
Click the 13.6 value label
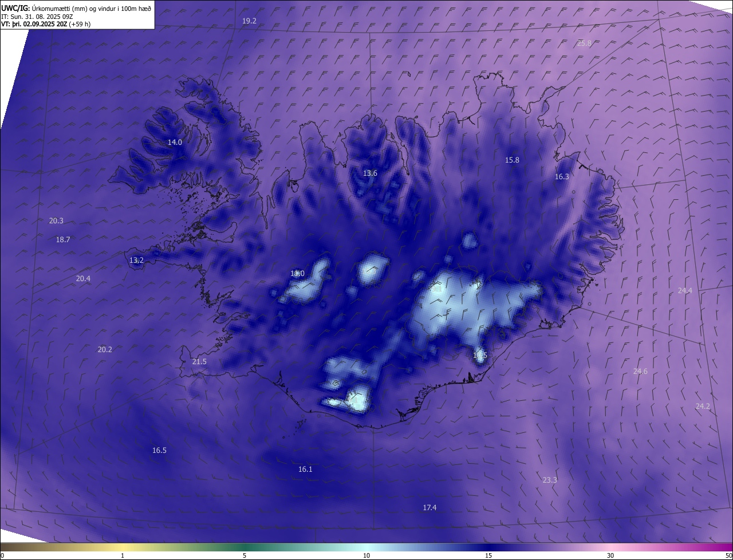(x=370, y=173)
